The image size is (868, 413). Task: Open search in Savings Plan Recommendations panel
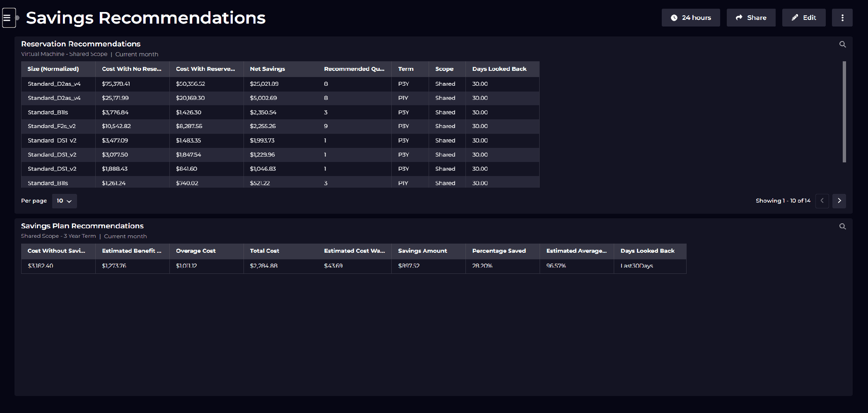tap(843, 226)
